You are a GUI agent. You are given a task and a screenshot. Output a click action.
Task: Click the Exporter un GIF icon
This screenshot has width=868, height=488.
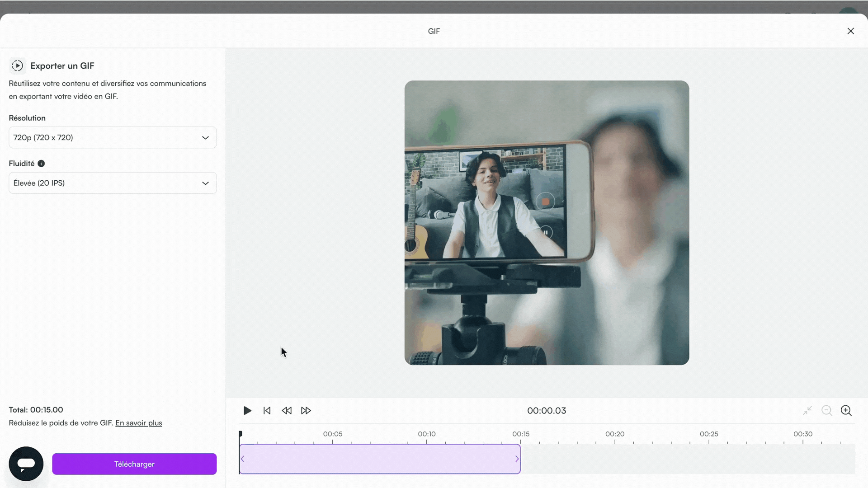(17, 66)
